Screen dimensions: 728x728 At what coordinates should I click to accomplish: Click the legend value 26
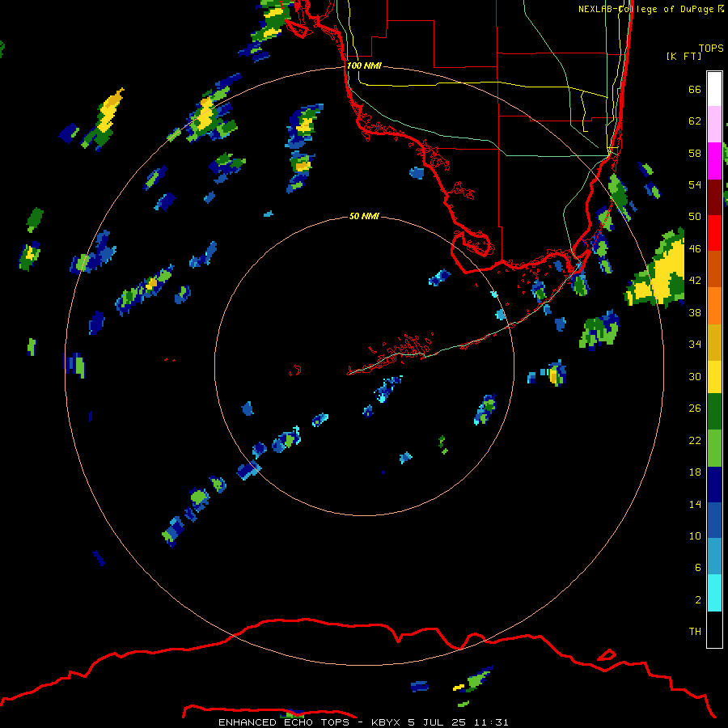(x=695, y=408)
